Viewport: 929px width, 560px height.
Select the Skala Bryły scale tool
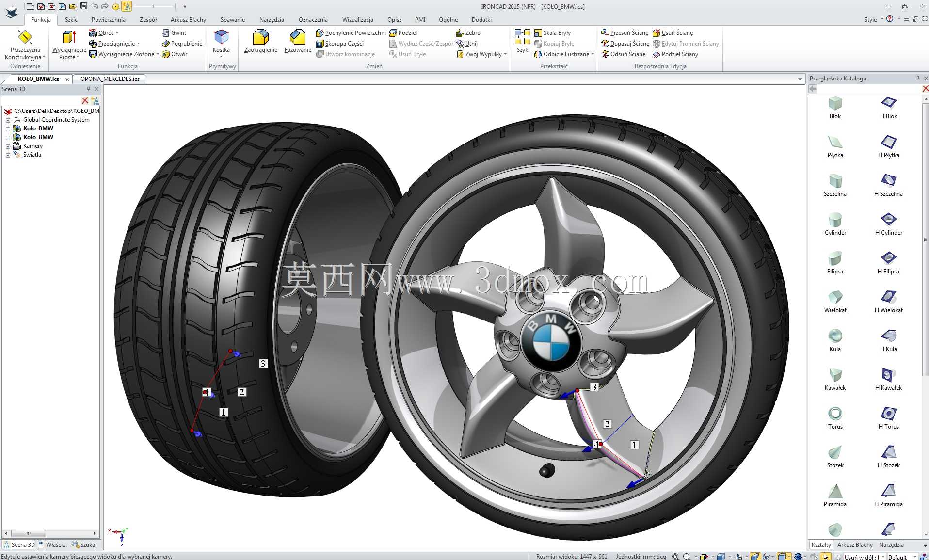[x=552, y=33]
